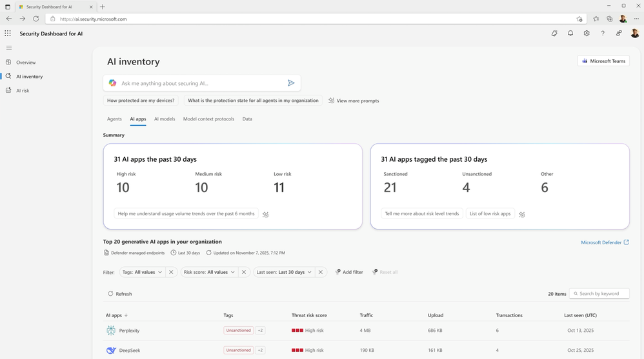Open the app launcher grid icon
The height and width of the screenshot is (359, 644).
(x=8, y=34)
